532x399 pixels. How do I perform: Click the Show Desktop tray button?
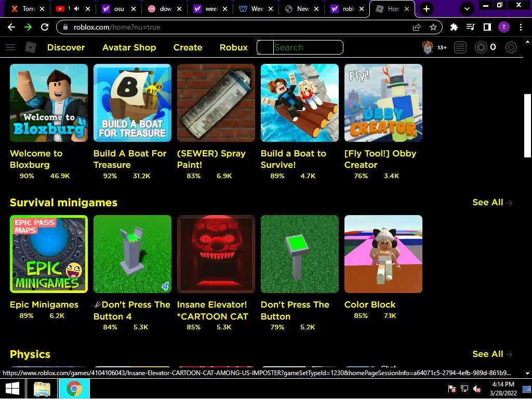tap(527, 389)
